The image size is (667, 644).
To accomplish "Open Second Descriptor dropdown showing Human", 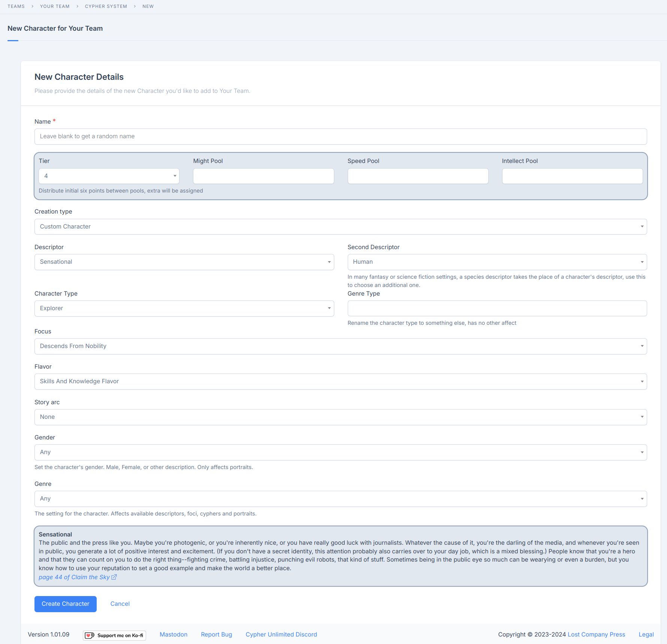I will (x=497, y=262).
